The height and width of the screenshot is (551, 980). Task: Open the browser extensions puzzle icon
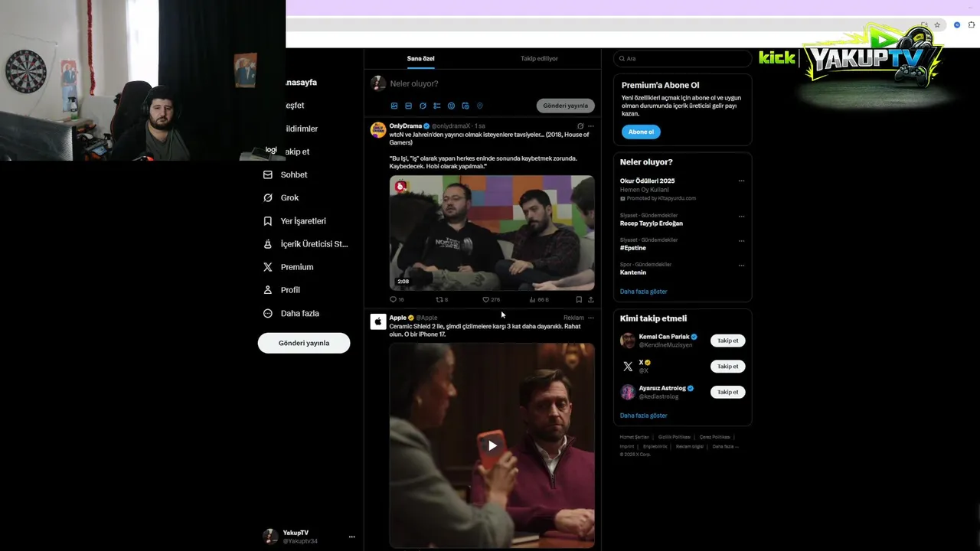coord(972,25)
